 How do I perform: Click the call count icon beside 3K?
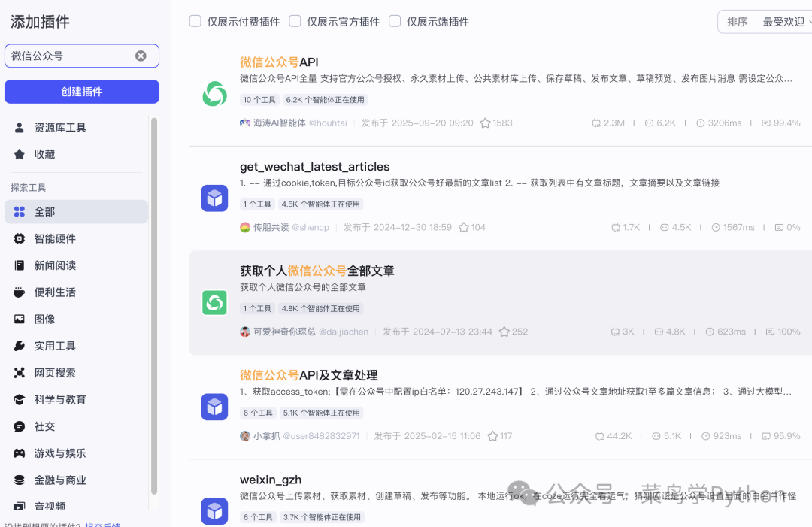click(x=615, y=332)
